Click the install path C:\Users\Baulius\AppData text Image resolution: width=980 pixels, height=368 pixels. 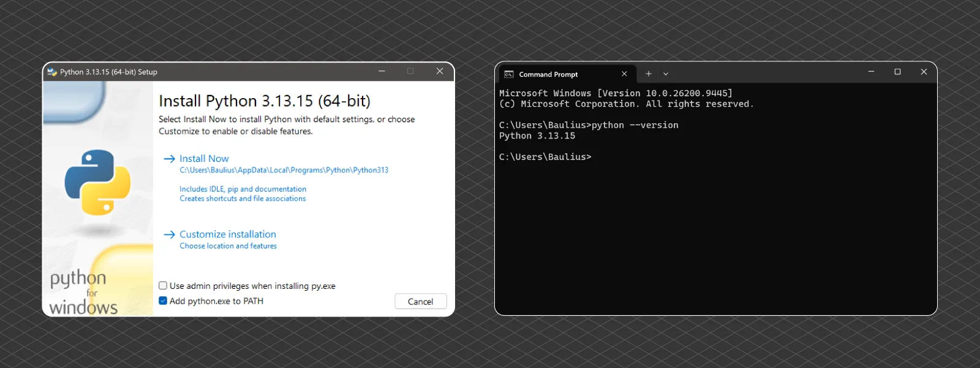pos(284,170)
